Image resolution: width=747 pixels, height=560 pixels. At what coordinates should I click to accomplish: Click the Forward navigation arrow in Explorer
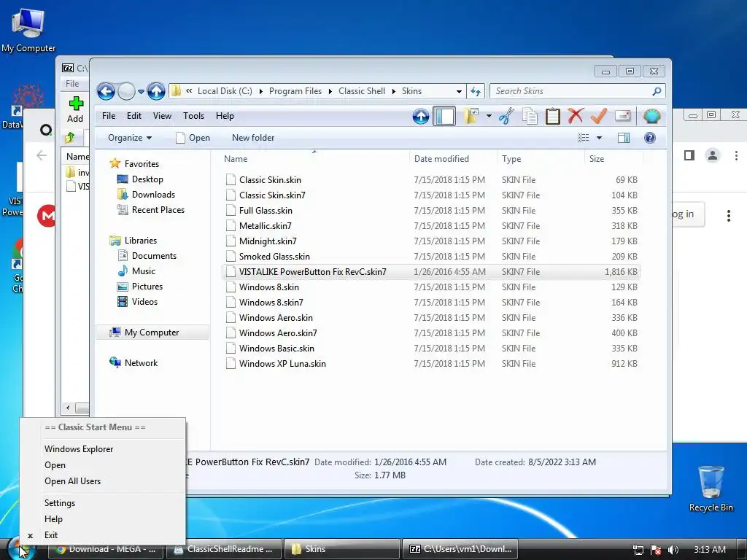tap(127, 91)
